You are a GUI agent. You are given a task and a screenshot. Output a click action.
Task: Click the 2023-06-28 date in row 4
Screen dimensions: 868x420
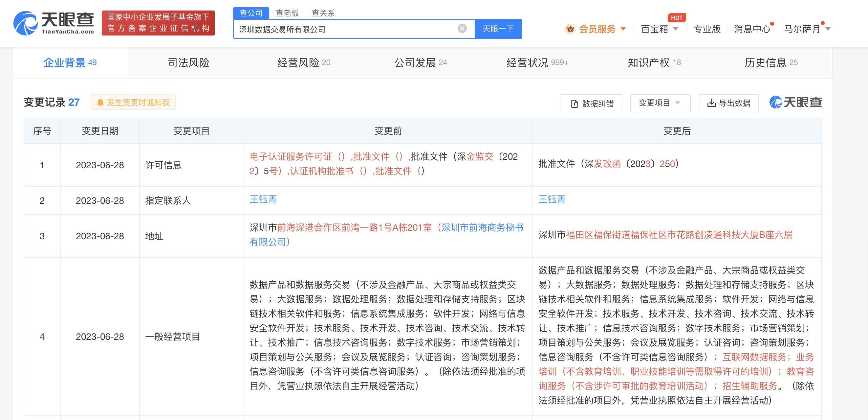point(100,336)
